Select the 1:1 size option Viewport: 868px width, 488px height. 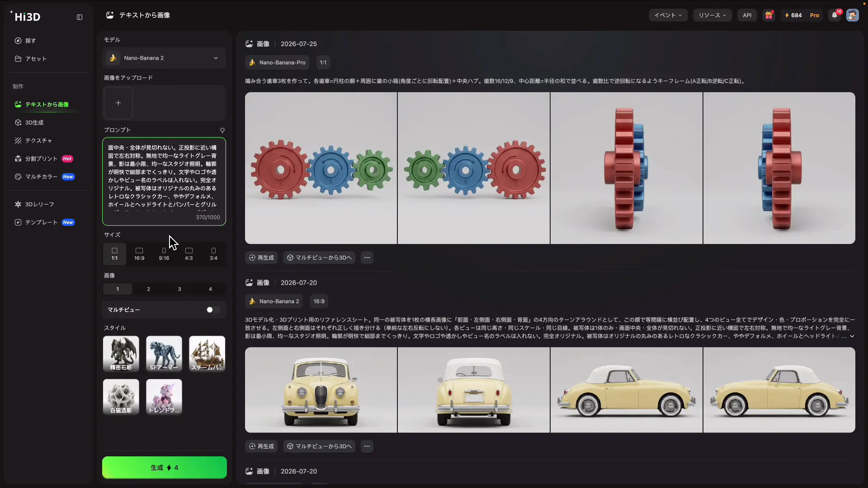pyautogui.click(x=114, y=254)
